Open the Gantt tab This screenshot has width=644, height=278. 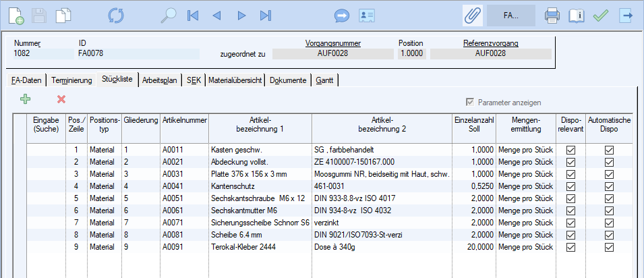325,80
